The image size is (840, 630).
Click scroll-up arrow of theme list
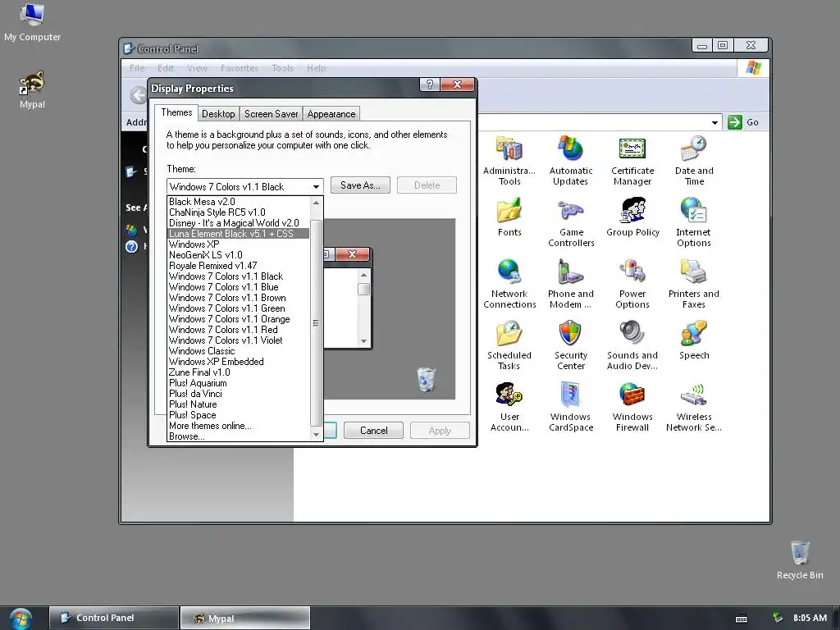[316, 203]
